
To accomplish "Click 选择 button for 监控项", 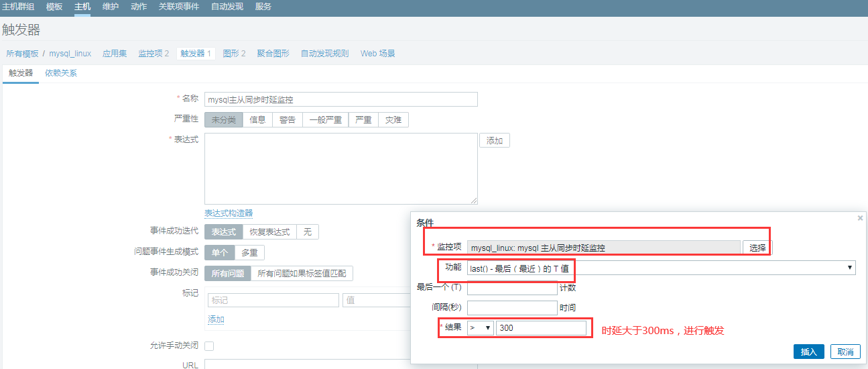I will [x=757, y=248].
